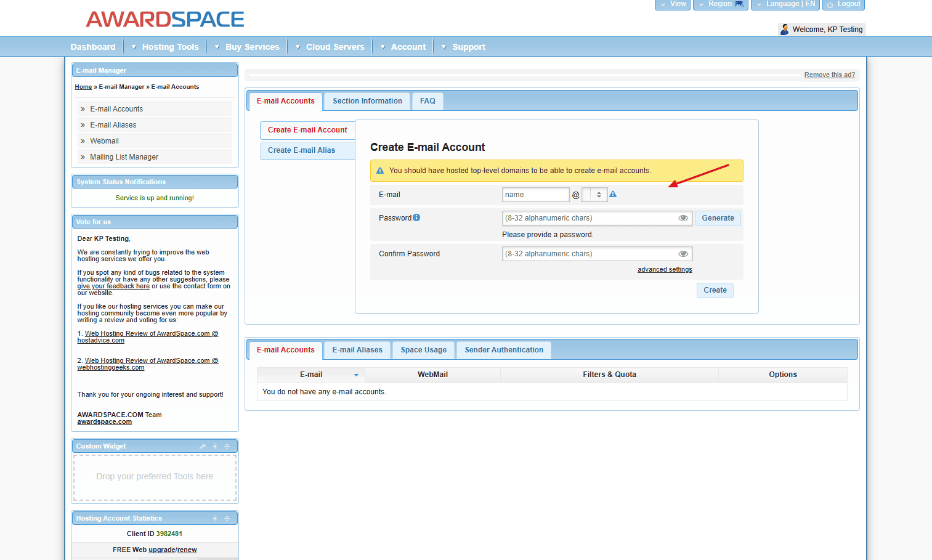The width and height of the screenshot is (932, 560).
Task: Click warning triangle icon next to domain selector
Action: point(613,194)
